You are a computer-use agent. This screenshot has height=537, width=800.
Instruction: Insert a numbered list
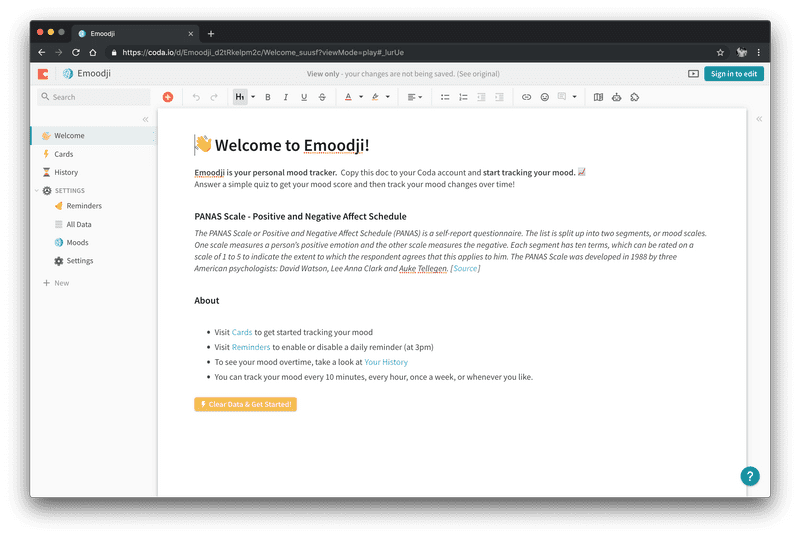coord(463,97)
